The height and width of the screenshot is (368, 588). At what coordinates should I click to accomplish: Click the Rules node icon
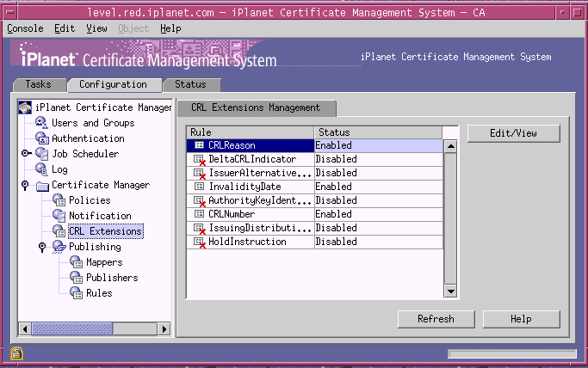pos(76,292)
